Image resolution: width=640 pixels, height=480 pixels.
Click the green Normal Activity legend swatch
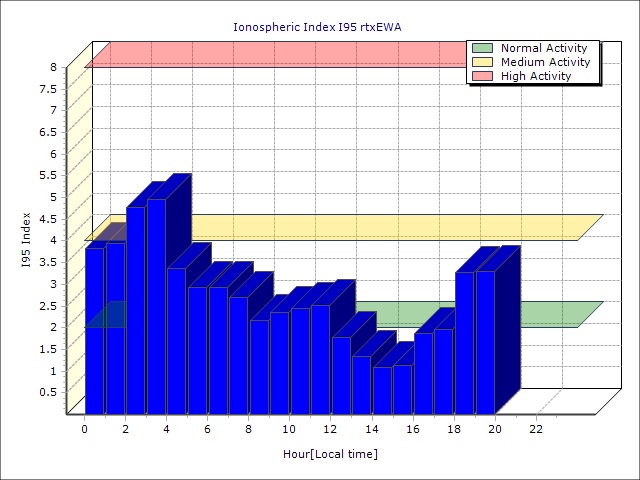[482, 48]
